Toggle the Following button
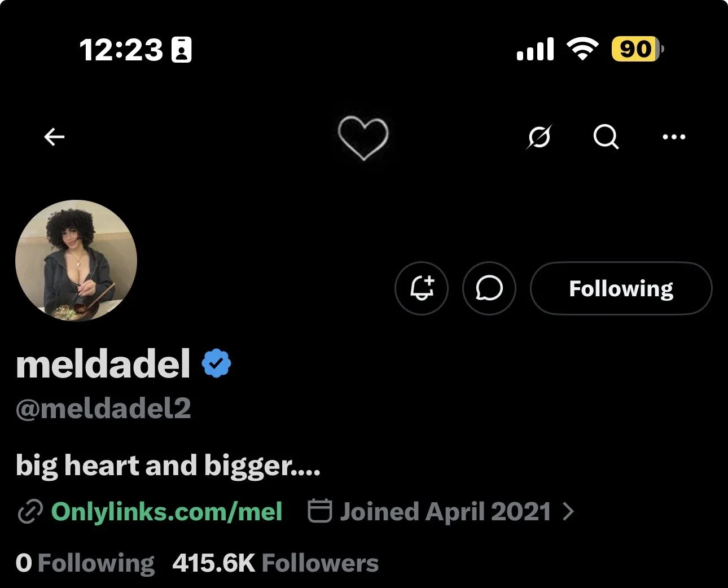Screen dimensions: 728x588 (x=621, y=288)
